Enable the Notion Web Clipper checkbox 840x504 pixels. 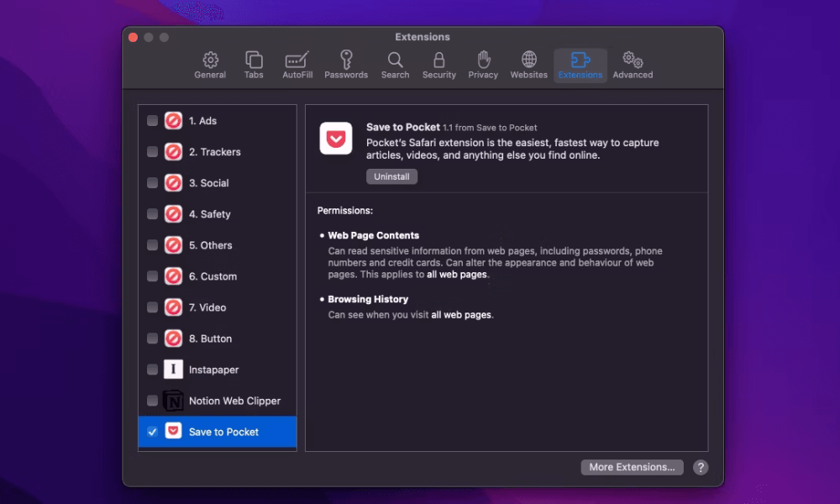pos(152,400)
